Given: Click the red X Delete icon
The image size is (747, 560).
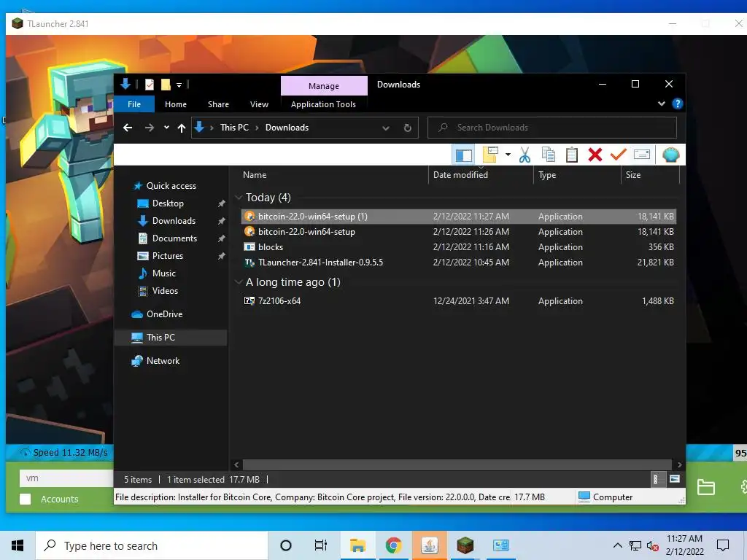Looking at the screenshot, I should tap(595, 155).
